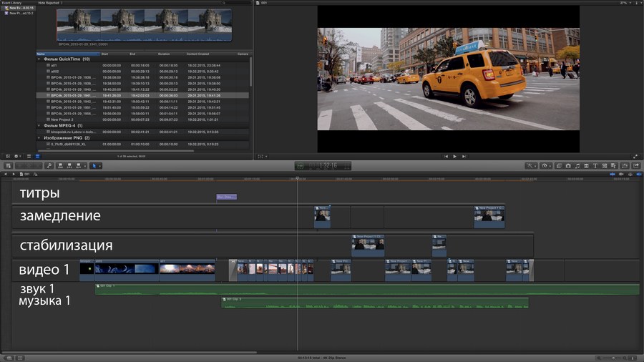
Task: Click append clip edit button
Action: click(78, 166)
